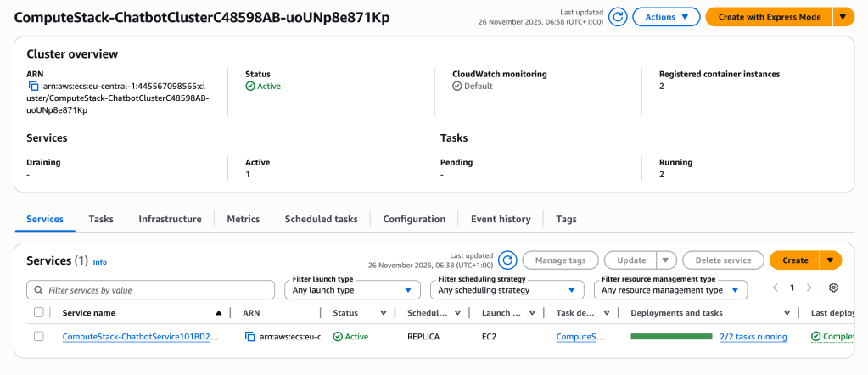
Task: Open the 2/2 tasks running link
Action: point(753,337)
